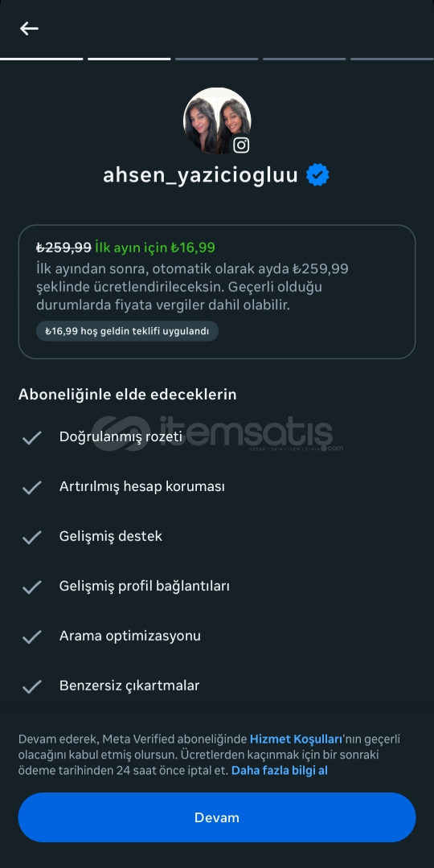Tap checkmark beside Gelişmiş profil bağlantıları

[31, 588]
